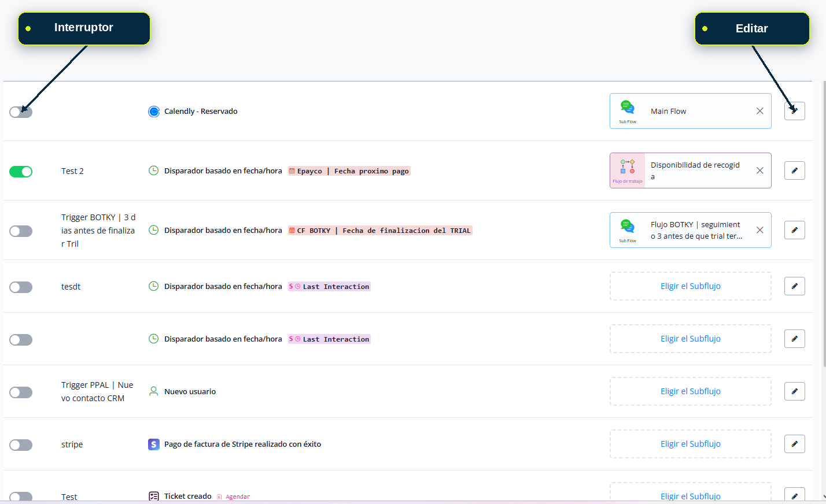Click the Stripe S logo icon
The image size is (826, 504).
coord(154,444)
